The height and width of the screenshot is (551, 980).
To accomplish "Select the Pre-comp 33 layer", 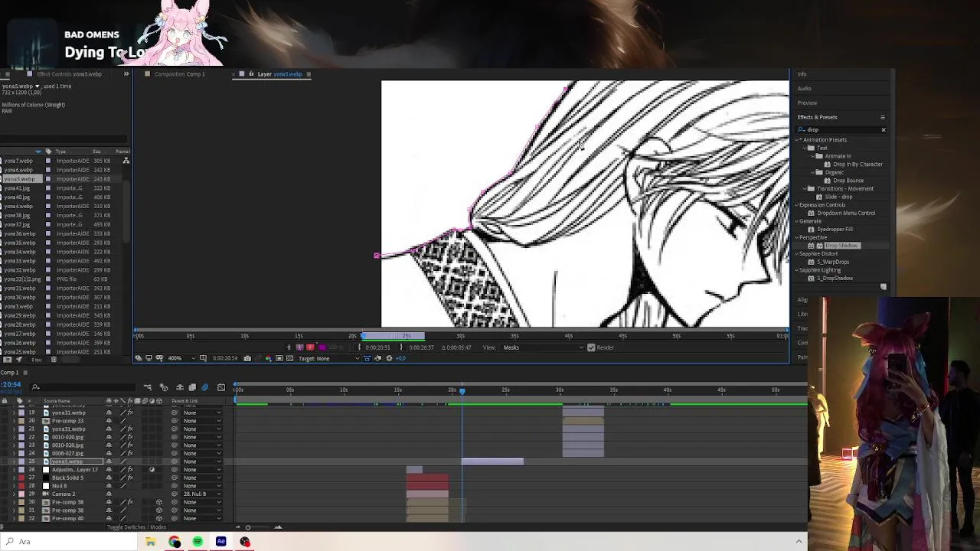I will [68, 421].
